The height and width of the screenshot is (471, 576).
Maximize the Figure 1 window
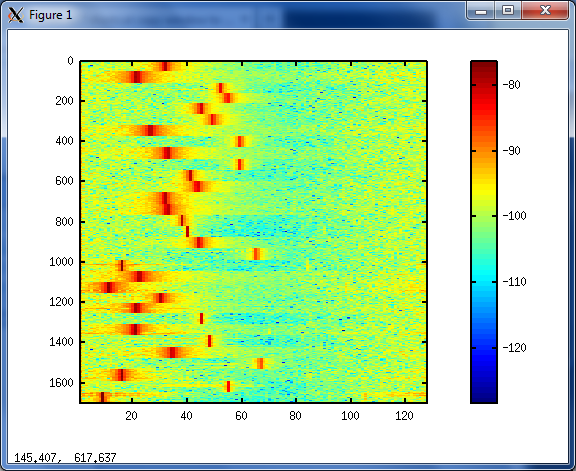(x=508, y=11)
